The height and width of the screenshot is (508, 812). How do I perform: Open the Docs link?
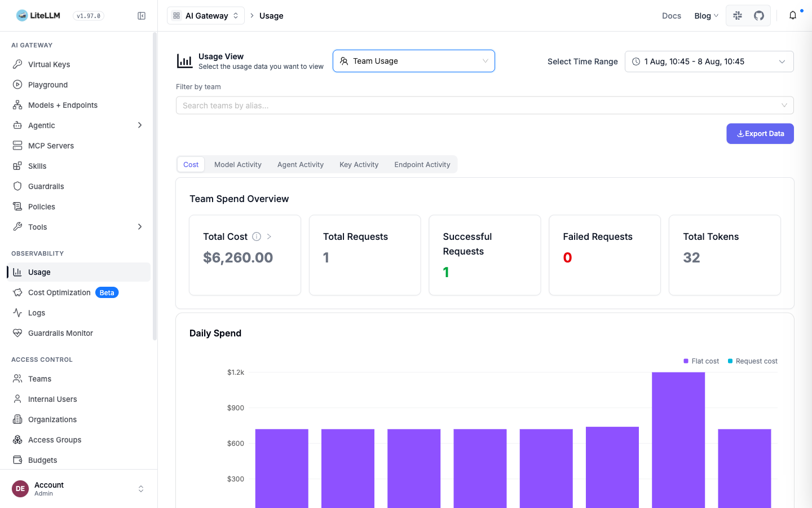click(672, 16)
